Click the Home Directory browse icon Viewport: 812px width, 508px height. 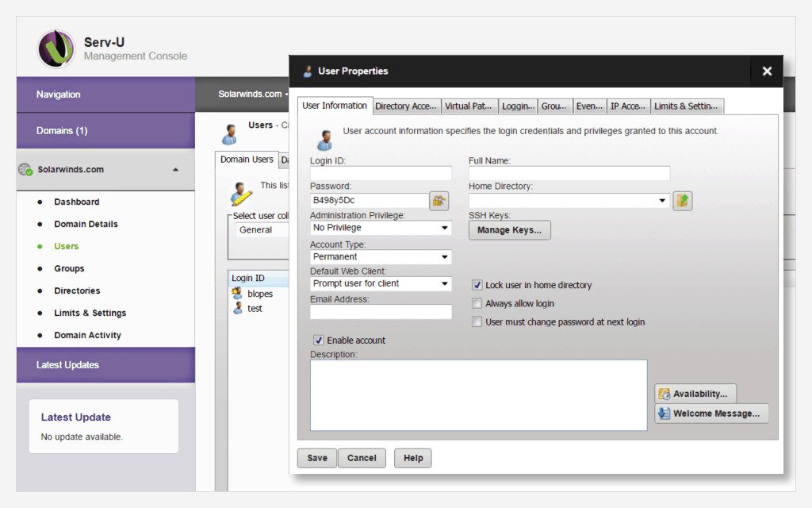[x=682, y=200]
